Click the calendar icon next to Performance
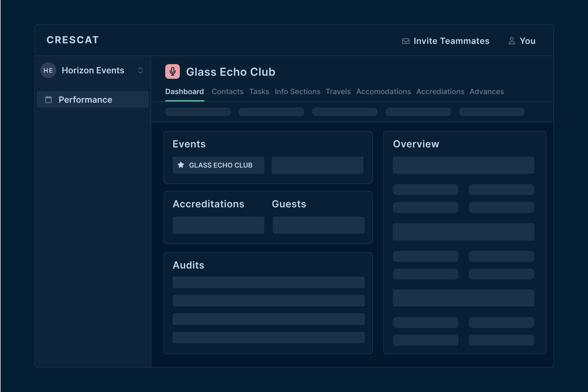The height and width of the screenshot is (392, 588). (x=48, y=99)
